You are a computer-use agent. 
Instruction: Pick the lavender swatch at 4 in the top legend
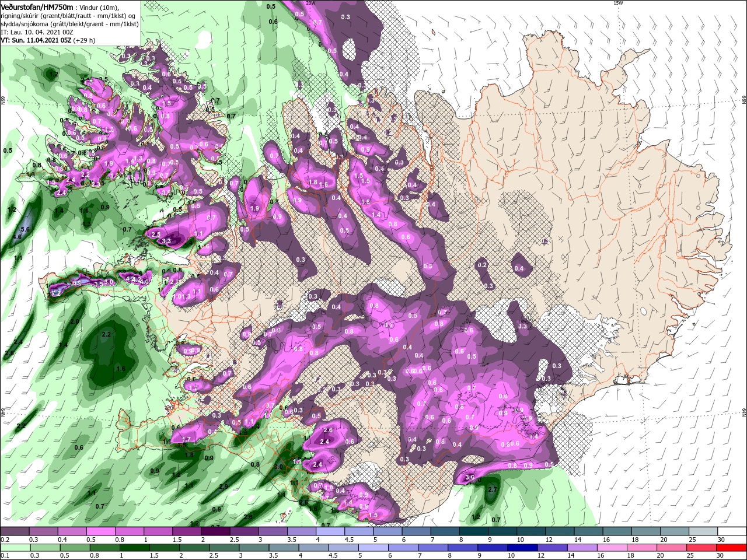330,531
